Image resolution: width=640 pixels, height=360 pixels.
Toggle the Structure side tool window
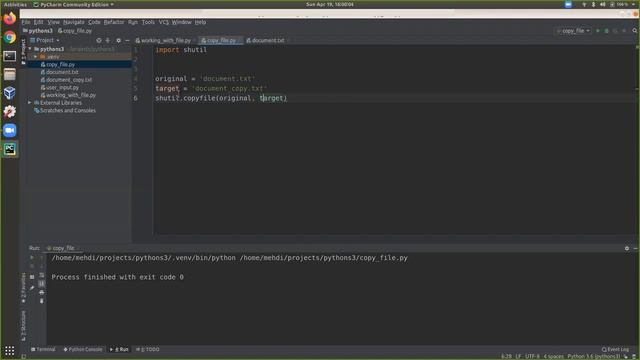(x=23, y=326)
